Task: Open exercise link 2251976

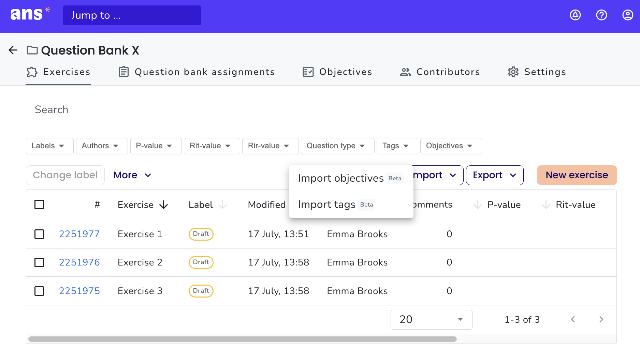Action: click(x=79, y=262)
